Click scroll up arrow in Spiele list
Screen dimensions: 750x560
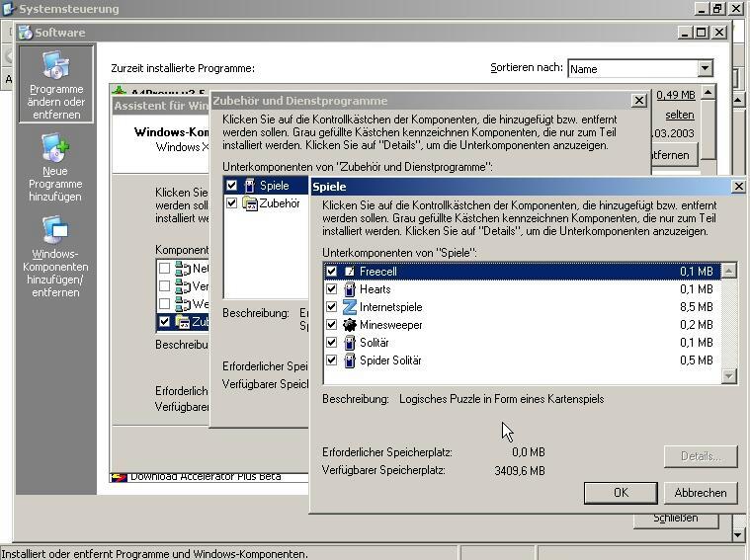point(728,272)
